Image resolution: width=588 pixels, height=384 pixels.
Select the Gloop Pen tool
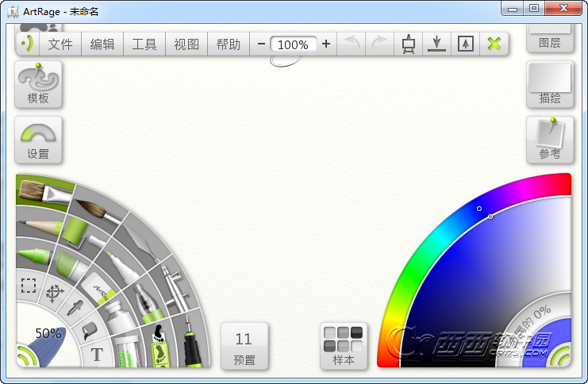(x=150, y=303)
